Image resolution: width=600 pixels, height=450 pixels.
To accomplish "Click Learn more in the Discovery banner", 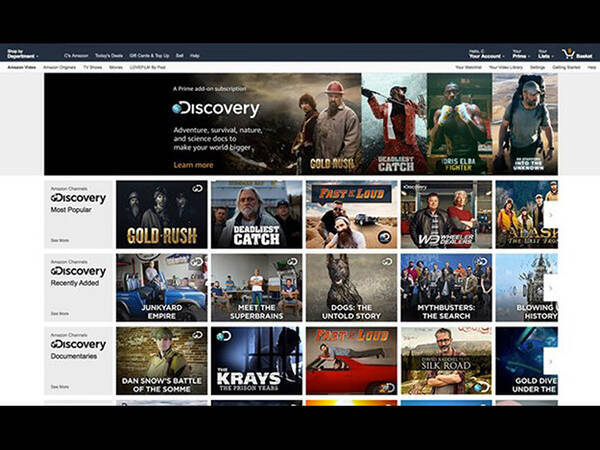I will (193, 165).
